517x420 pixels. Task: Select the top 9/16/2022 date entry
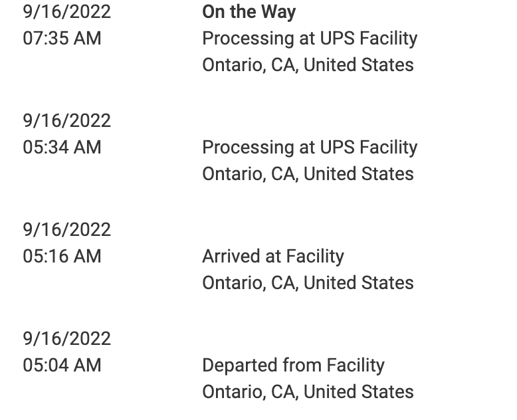(67, 12)
